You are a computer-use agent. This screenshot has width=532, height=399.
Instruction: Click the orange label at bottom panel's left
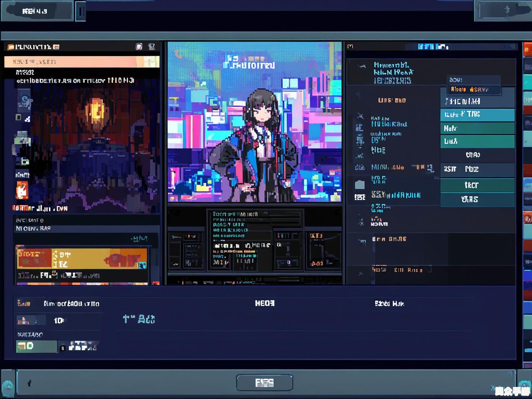(x=24, y=303)
